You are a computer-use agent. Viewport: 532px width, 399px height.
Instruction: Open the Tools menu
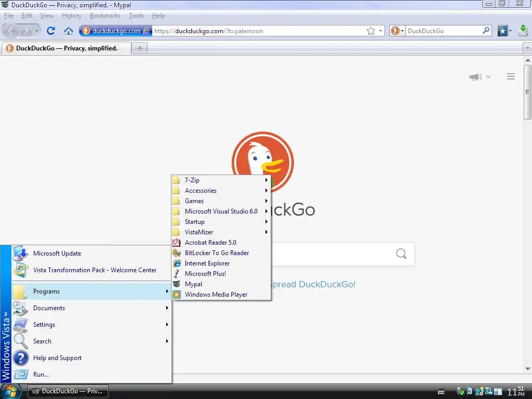click(x=137, y=16)
